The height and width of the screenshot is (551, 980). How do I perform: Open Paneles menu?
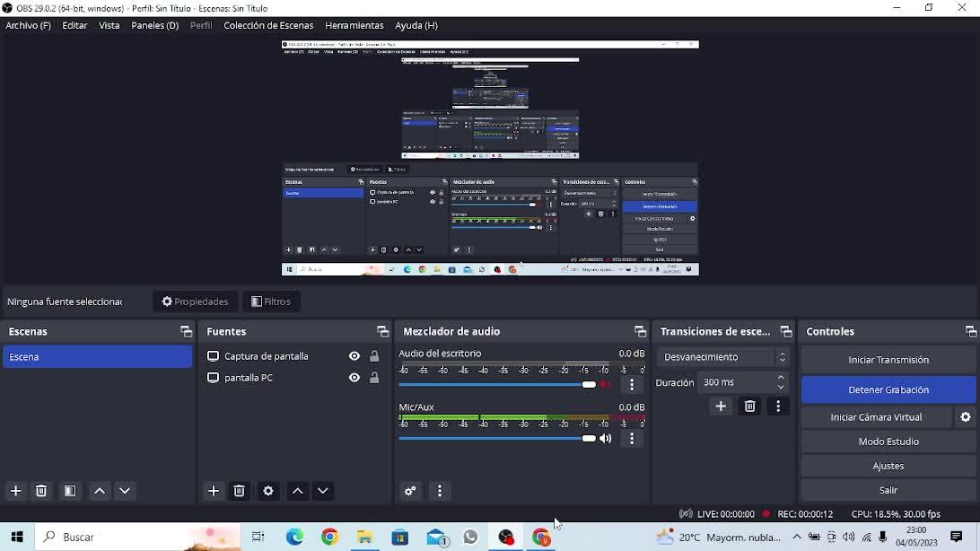coord(154,26)
